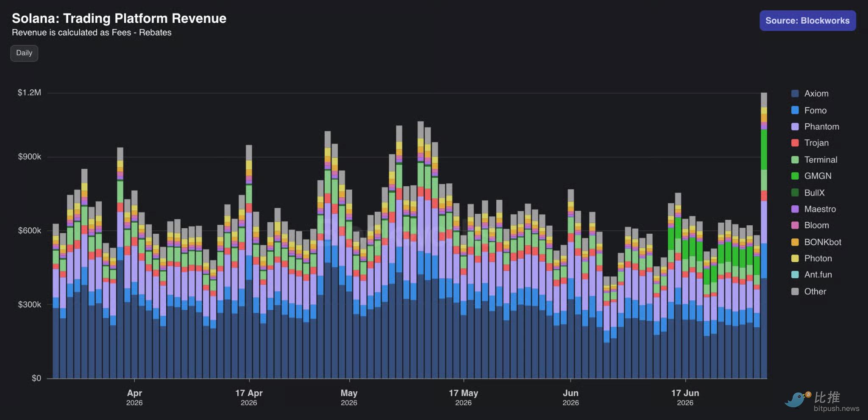The height and width of the screenshot is (420, 868).
Task: Click the Photon yellow legend icon
Action: pos(795,258)
